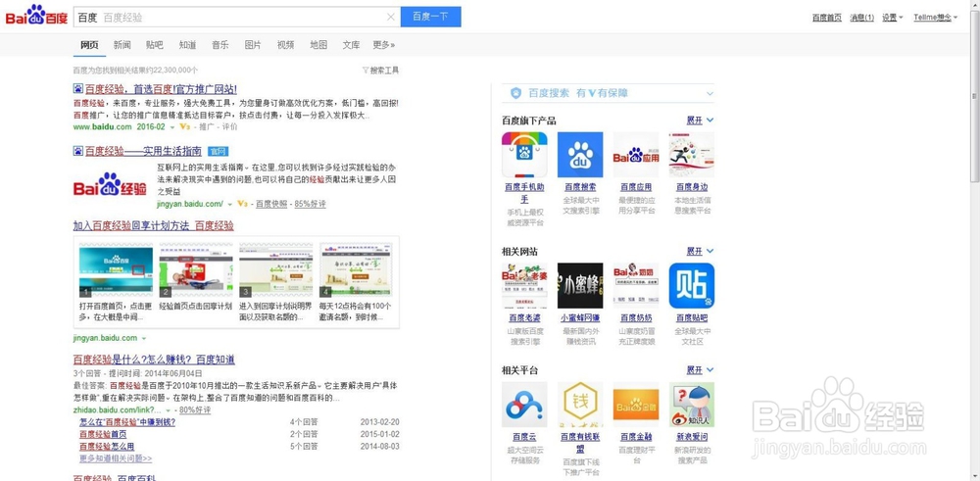
Task: Switch to the 音乐 tab
Action: point(220,45)
